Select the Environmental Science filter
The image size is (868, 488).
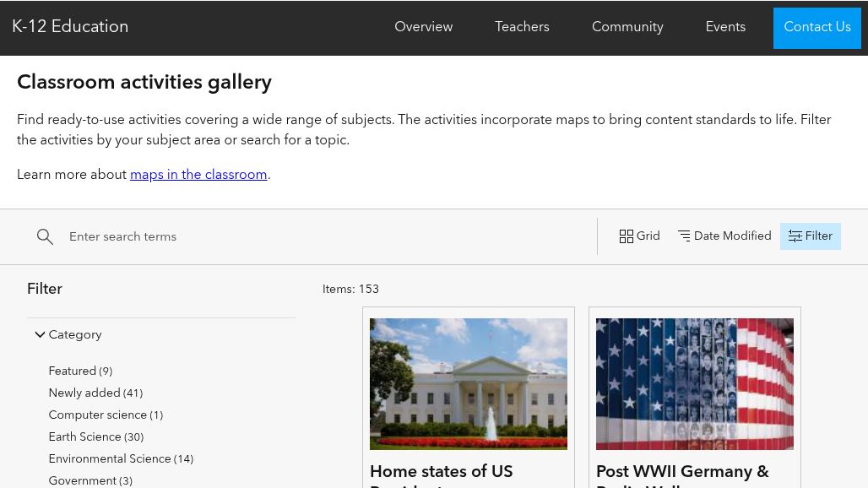[121, 458]
